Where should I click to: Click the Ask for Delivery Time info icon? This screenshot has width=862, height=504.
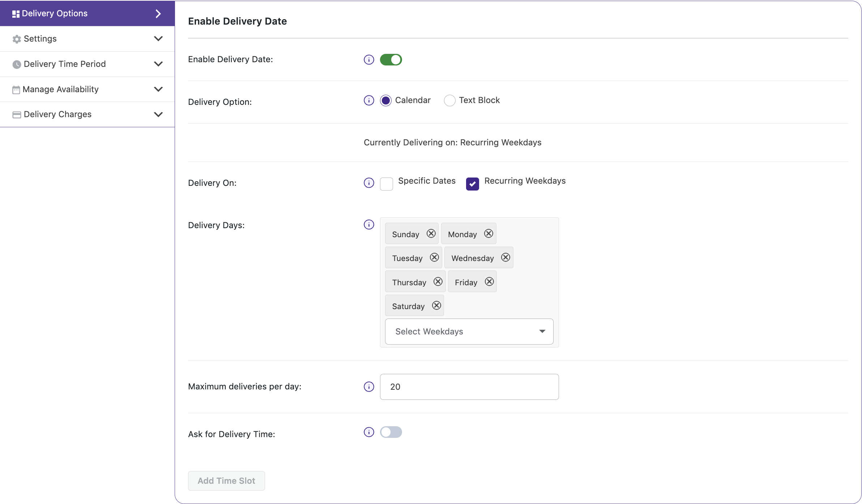(x=369, y=432)
